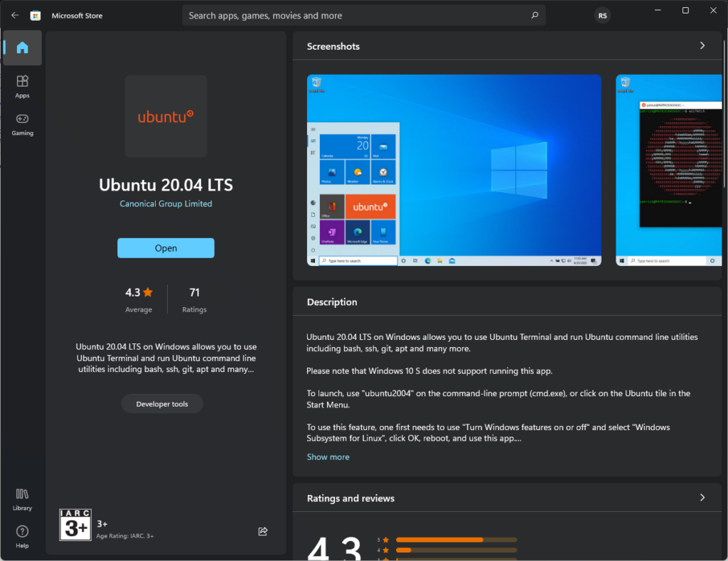Image resolution: width=728 pixels, height=561 pixels.
Task: Open Canonical Group Limited publisher page
Action: 166,203
